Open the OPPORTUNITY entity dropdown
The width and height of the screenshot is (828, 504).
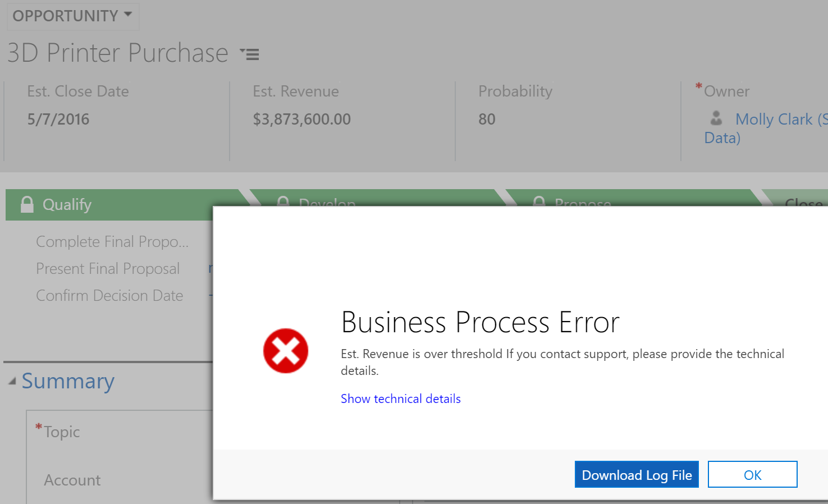pyautogui.click(x=72, y=16)
